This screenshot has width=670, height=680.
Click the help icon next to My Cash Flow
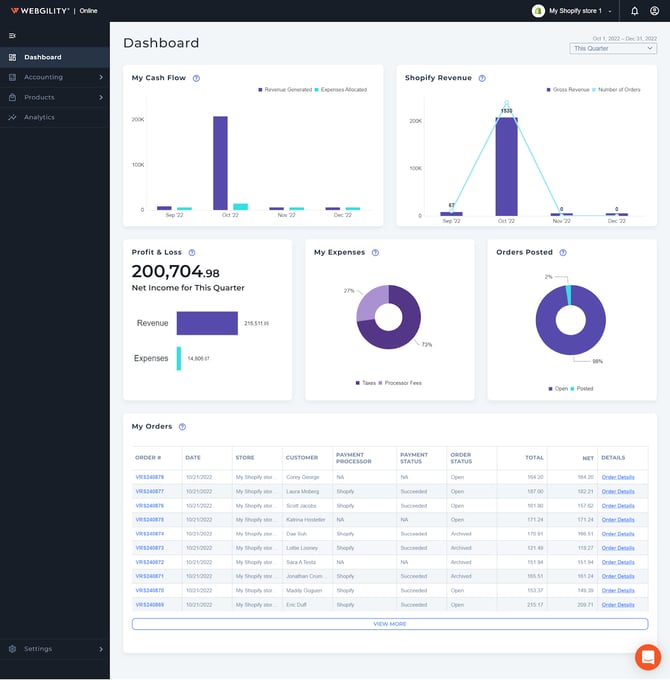(x=196, y=78)
